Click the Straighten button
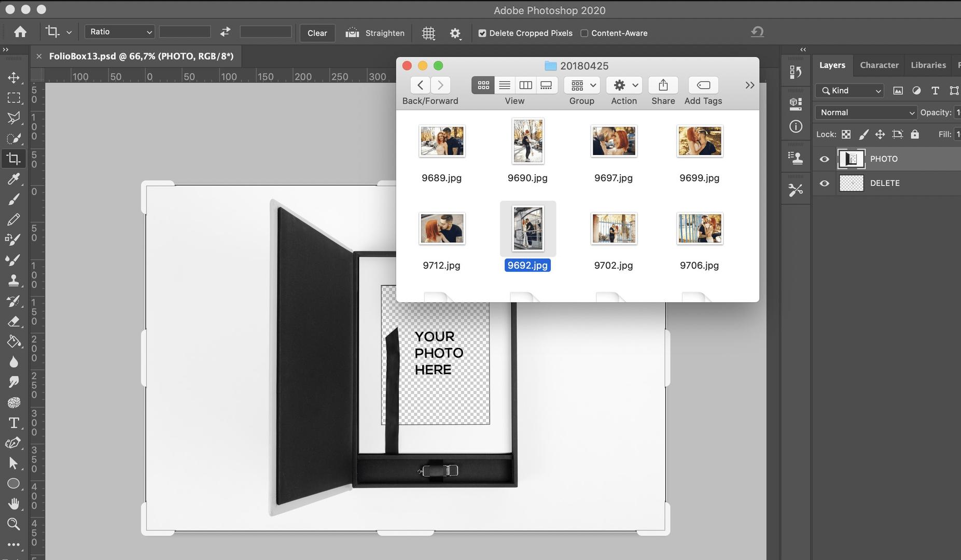The height and width of the screenshot is (560, 961). click(x=375, y=33)
